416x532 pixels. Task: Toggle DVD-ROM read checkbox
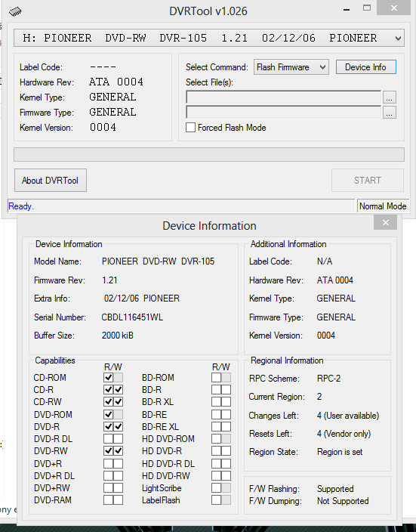point(109,414)
